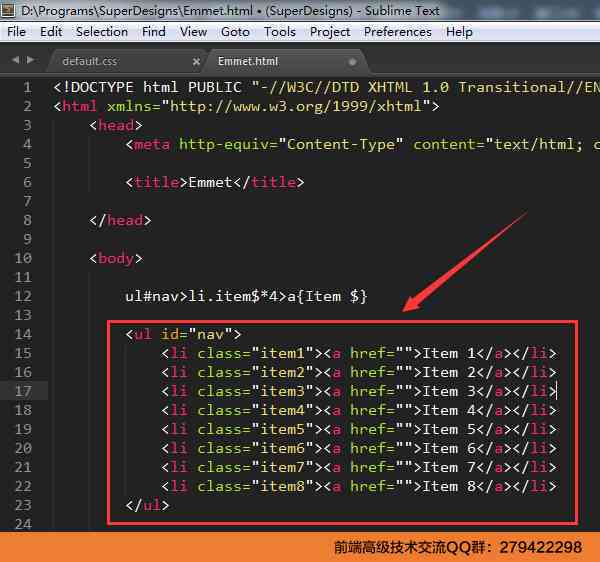Click the closing ul tag
600x562 pixels.
(147, 505)
